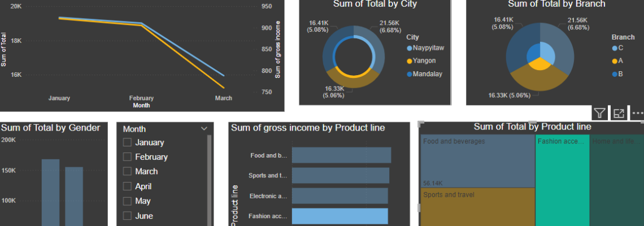
Task: Click the highlighted Fashion accessories income bar
Action: pos(340,216)
